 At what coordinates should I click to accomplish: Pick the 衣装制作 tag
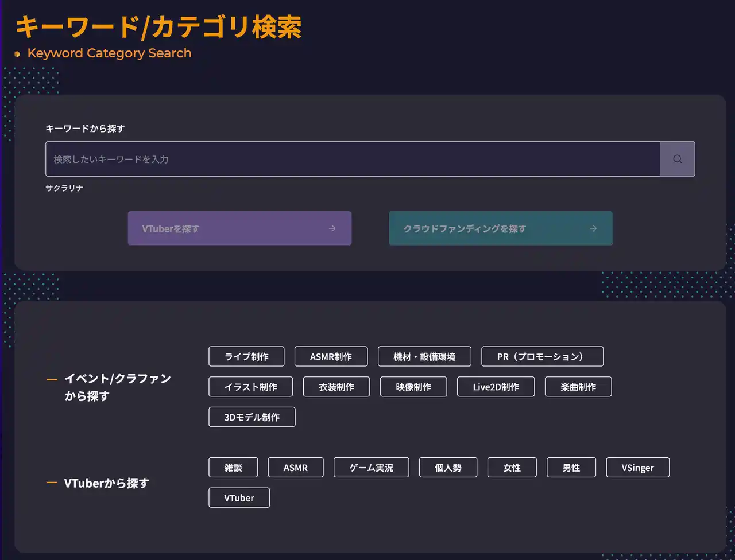coord(336,387)
